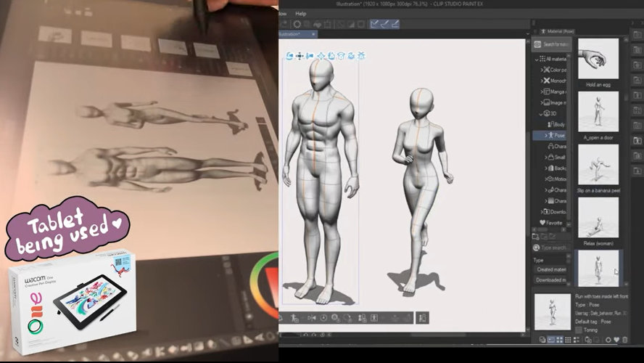Viewport: 644px width, 363px height.
Task: Click Create new material folder icon
Action: pyautogui.click(x=535, y=237)
